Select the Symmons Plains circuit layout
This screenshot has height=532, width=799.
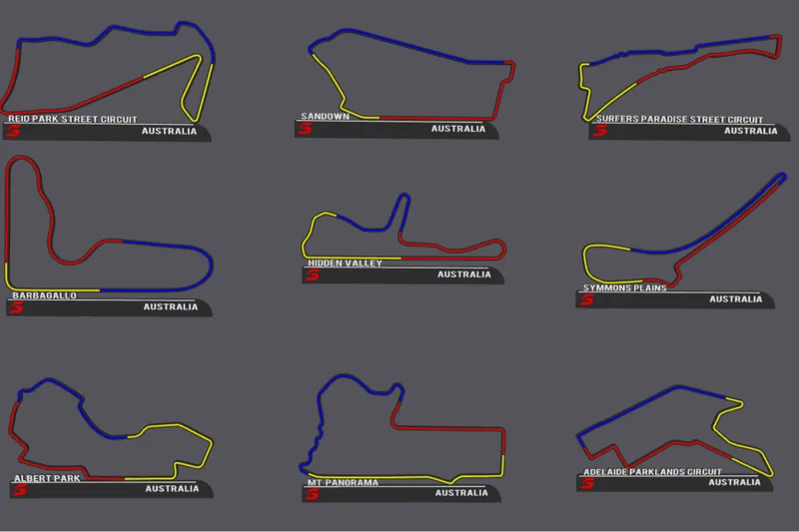[684, 231]
